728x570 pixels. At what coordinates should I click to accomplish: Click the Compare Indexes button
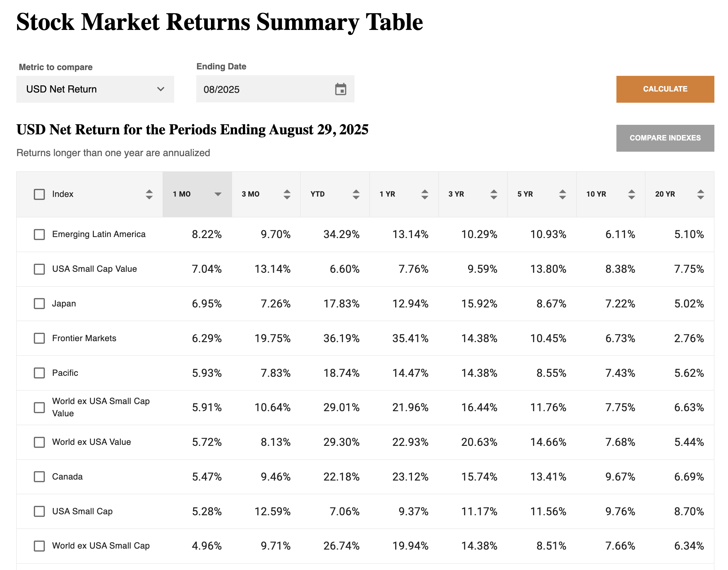(x=665, y=138)
